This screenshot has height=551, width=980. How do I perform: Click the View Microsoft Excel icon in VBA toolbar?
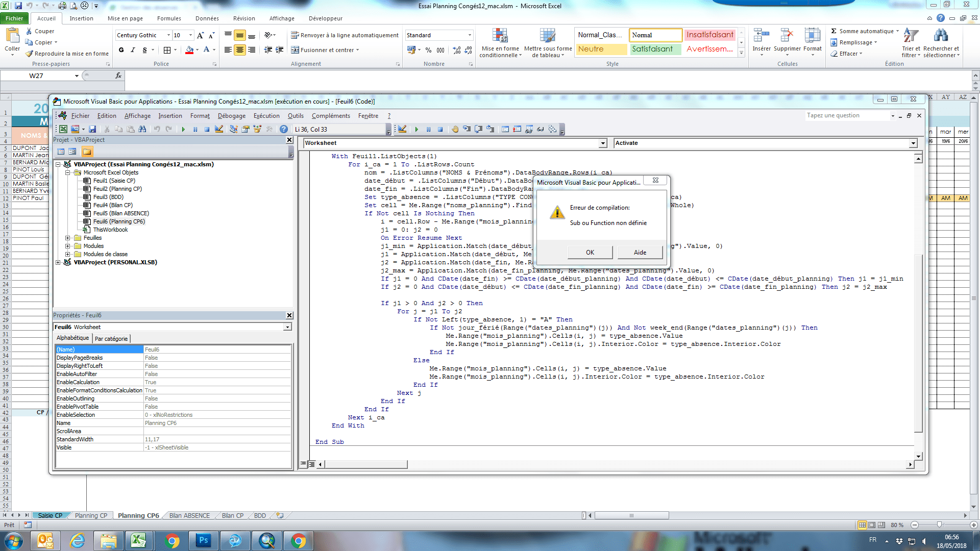coord(63,129)
